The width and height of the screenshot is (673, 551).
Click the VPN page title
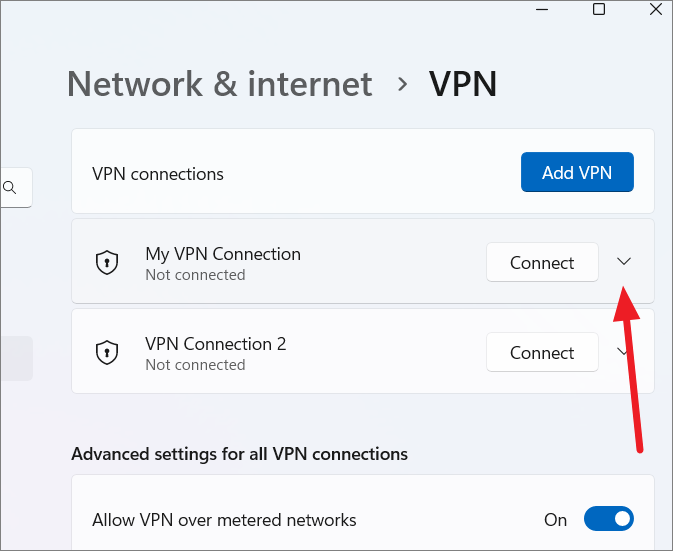tap(463, 84)
